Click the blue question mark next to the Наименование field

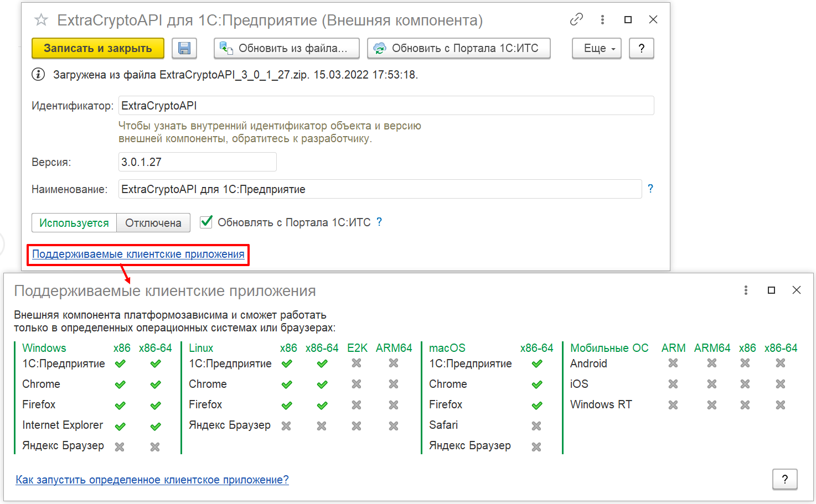tap(650, 189)
